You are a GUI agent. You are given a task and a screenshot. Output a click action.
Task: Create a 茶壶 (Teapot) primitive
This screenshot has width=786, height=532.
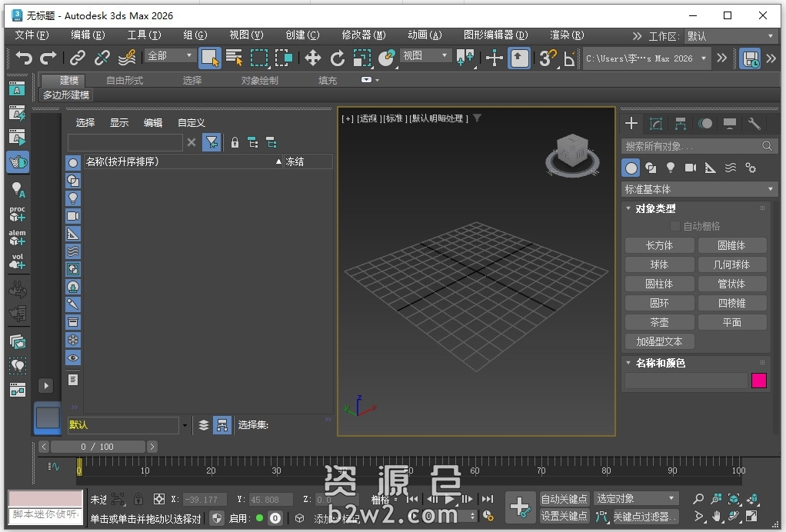(x=659, y=322)
